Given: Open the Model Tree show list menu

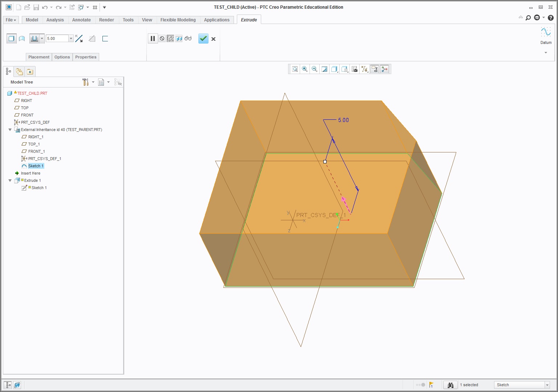Looking at the screenshot, I should click(x=101, y=82).
